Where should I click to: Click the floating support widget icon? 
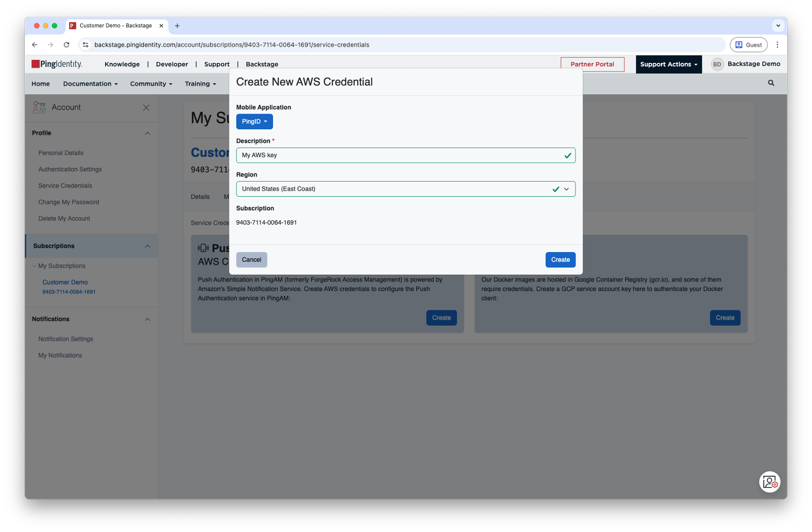[769, 482]
